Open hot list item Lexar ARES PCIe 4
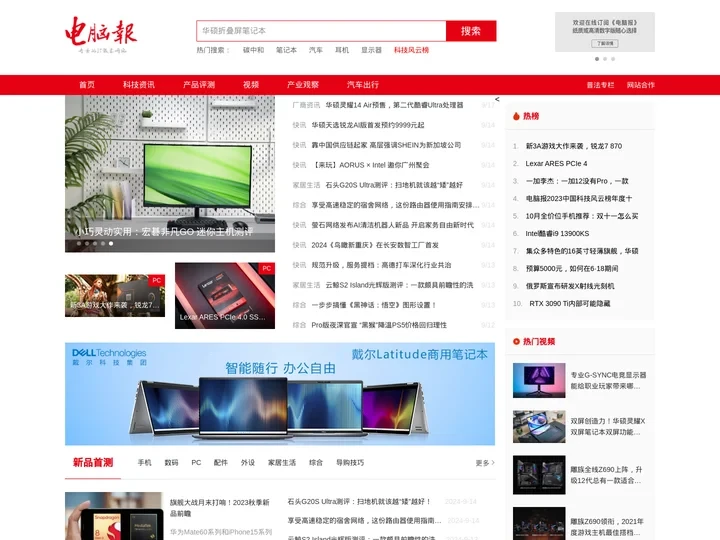 556,163
